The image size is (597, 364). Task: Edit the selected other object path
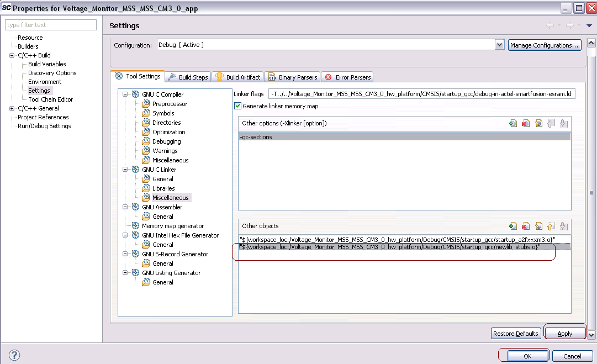538,225
